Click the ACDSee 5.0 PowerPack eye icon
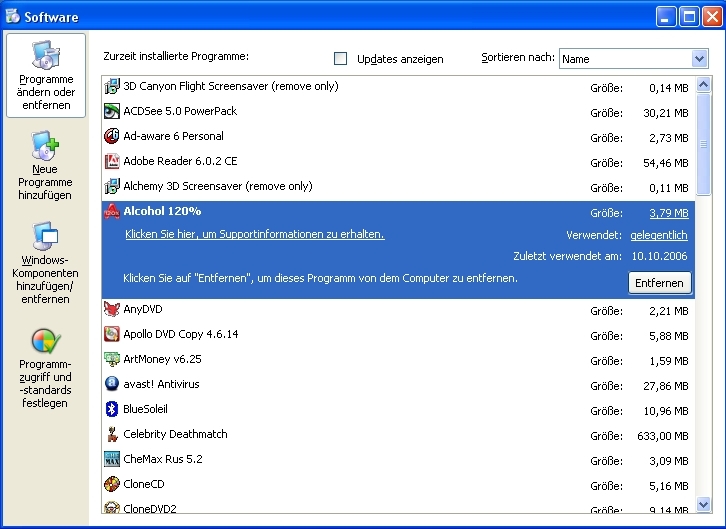726x529 pixels. (x=112, y=111)
